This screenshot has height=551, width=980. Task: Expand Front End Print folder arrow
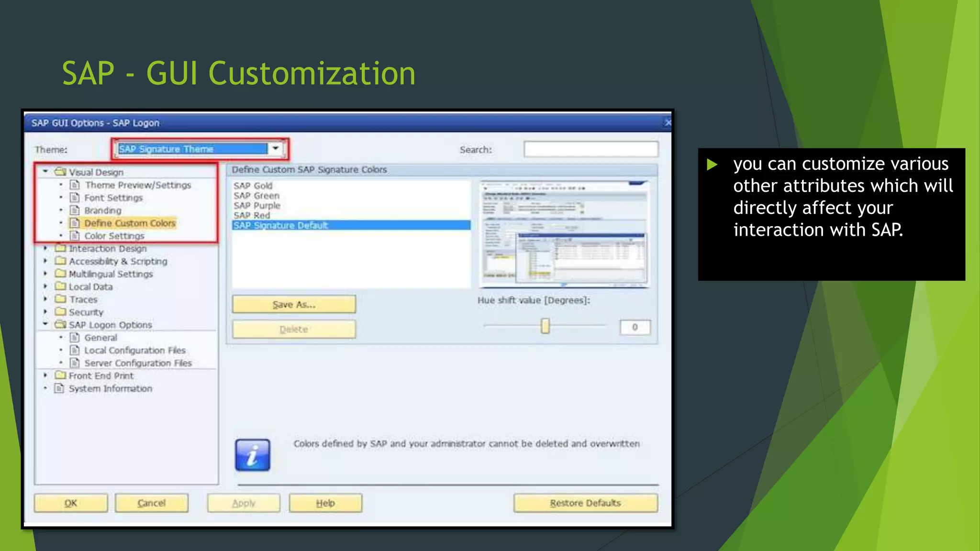(45, 375)
